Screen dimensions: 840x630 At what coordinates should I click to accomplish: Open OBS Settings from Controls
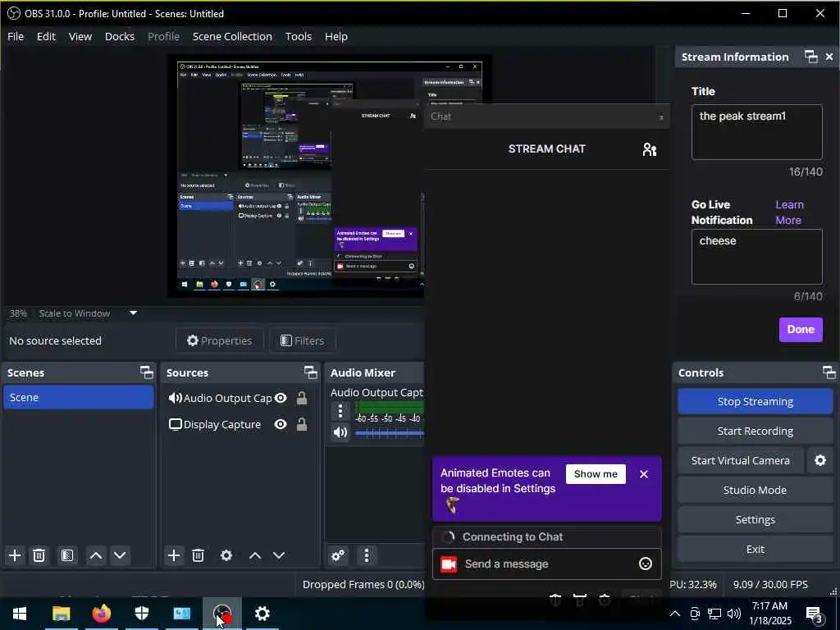756,519
